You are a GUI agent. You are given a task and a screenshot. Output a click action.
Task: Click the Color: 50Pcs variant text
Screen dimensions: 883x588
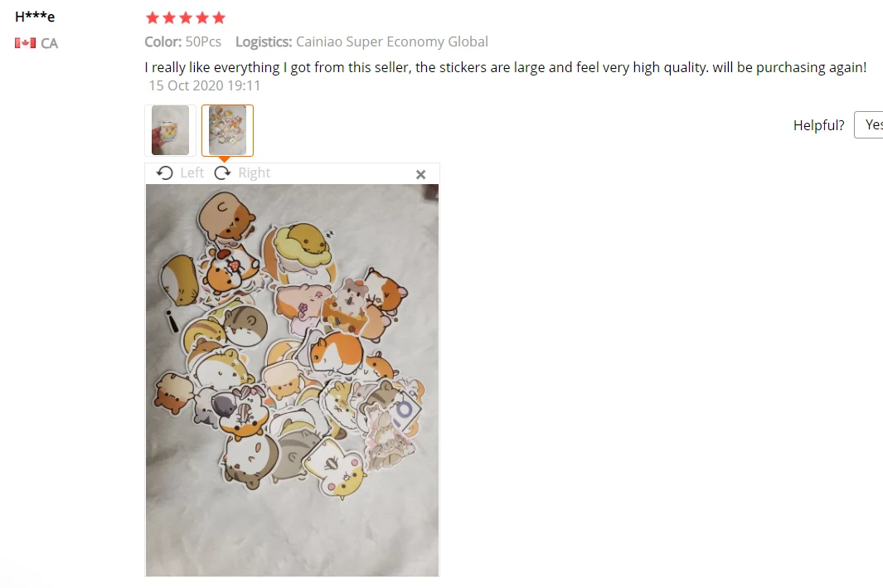coord(183,41)
